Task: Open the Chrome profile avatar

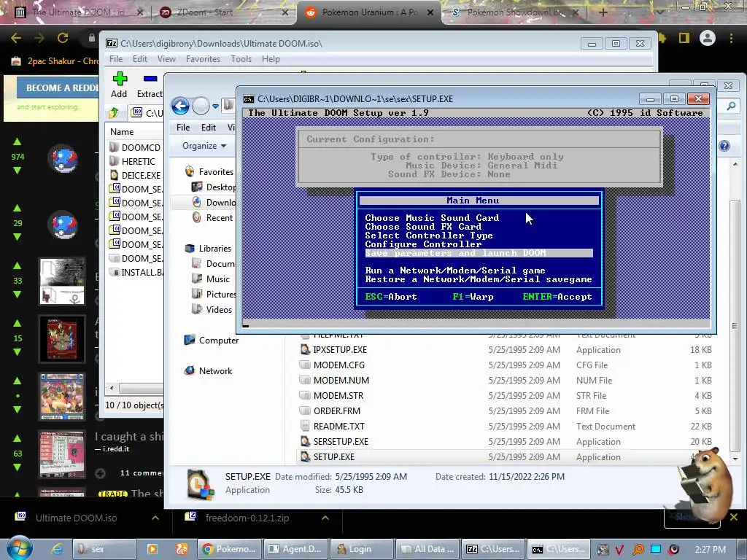Action: click(x=708, y=38)
